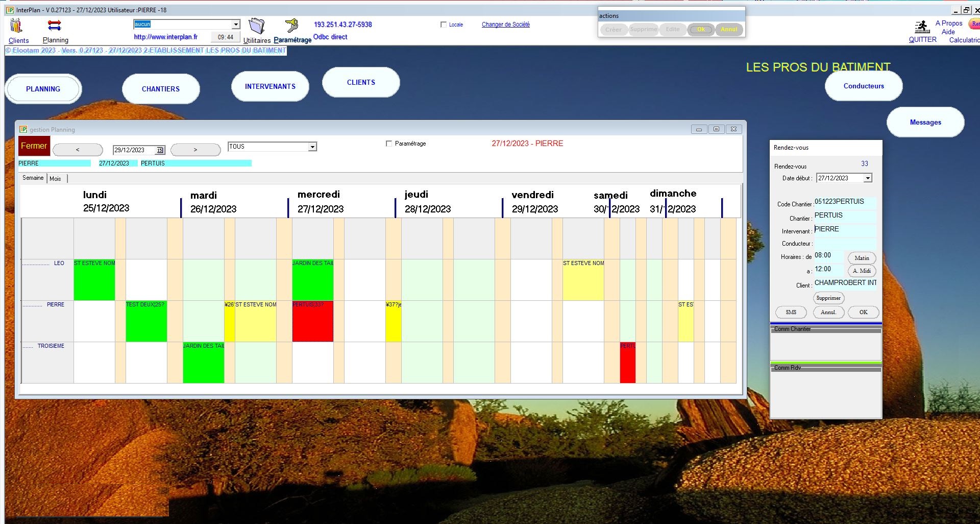Toggle the Paramétrage checkbox in planning
Image resolution: width=980 pixels, height=524 pixels.
[x=389, y=144]
